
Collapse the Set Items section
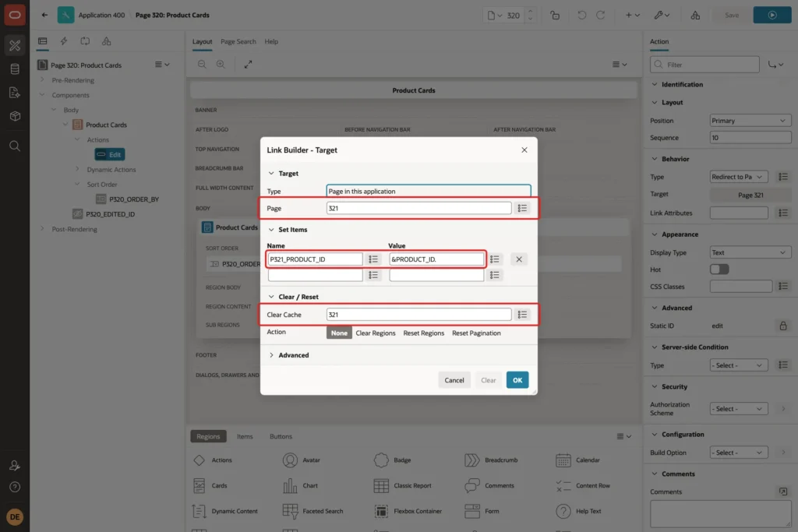[271, 229]
